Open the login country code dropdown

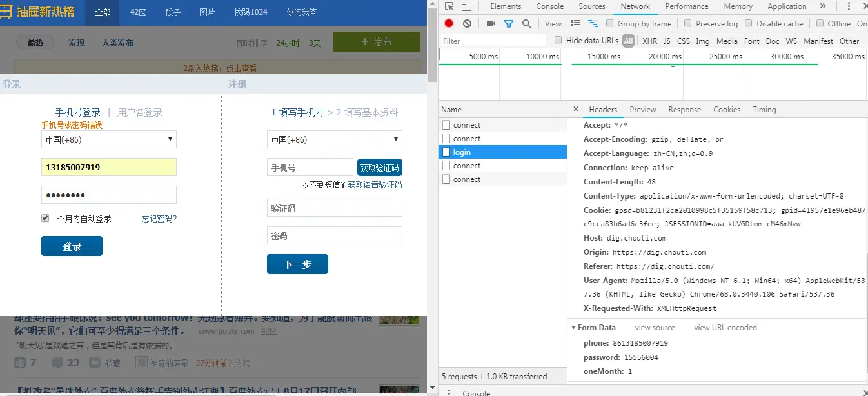tap(109, 139)
